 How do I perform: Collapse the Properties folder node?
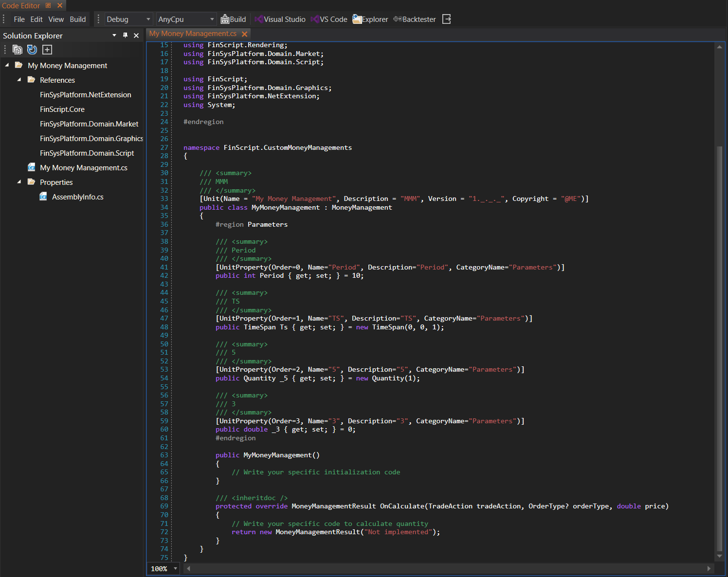[x=19, y=182]
